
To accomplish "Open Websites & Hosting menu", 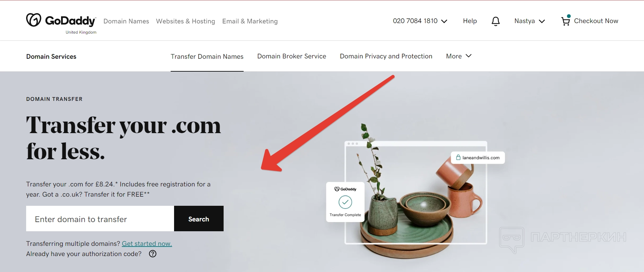I will coord(185,21).
